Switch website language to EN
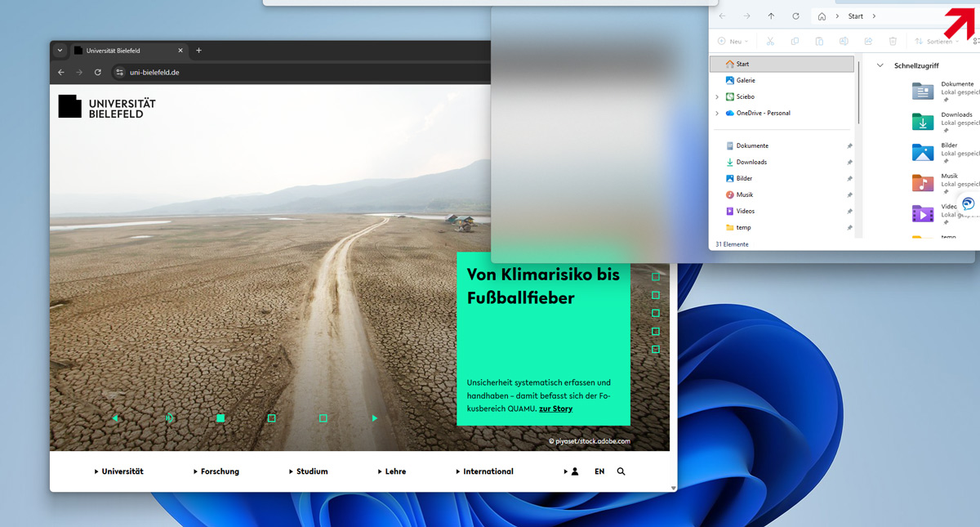This screenshot has width=980, height=527. coord(599,471)
